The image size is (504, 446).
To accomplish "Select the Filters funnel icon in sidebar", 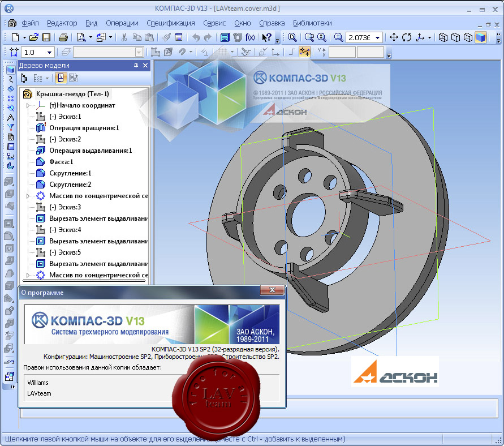I will (11, 127).
